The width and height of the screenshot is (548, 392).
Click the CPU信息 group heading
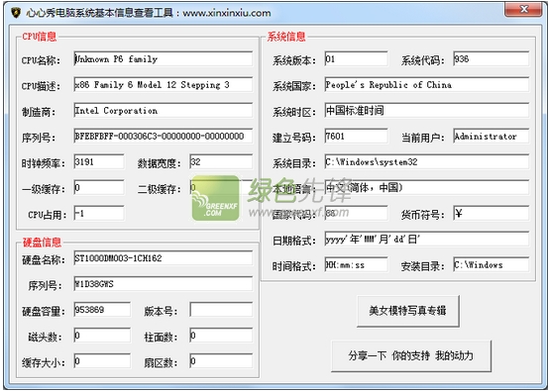click(x=40, y=37)
